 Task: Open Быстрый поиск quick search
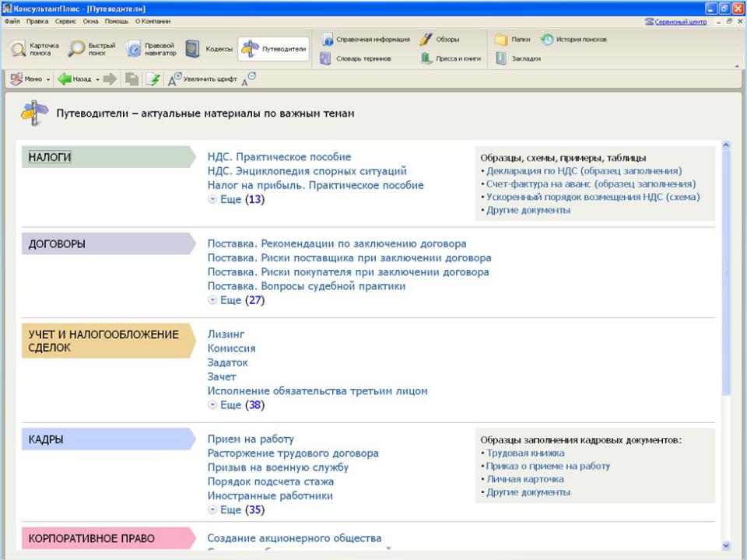pos(92,49)
